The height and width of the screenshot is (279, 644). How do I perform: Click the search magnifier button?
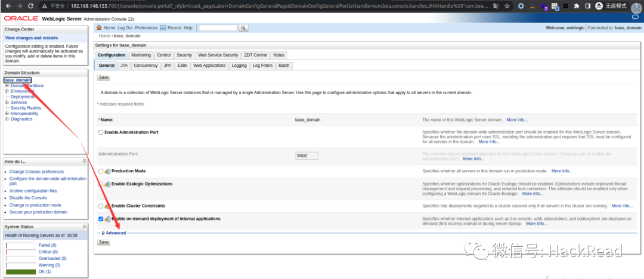(x=243, y=28)
